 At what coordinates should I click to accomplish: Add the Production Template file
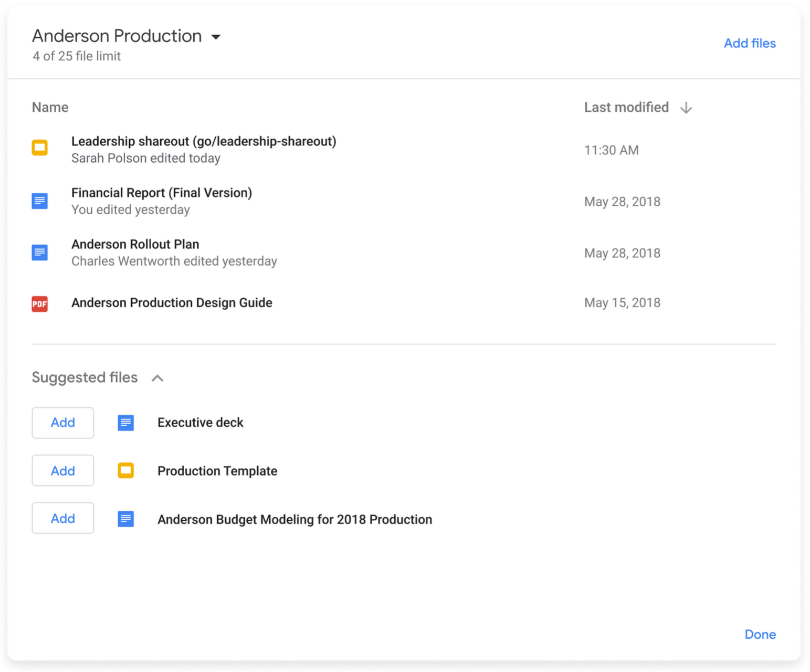point(63,470)
